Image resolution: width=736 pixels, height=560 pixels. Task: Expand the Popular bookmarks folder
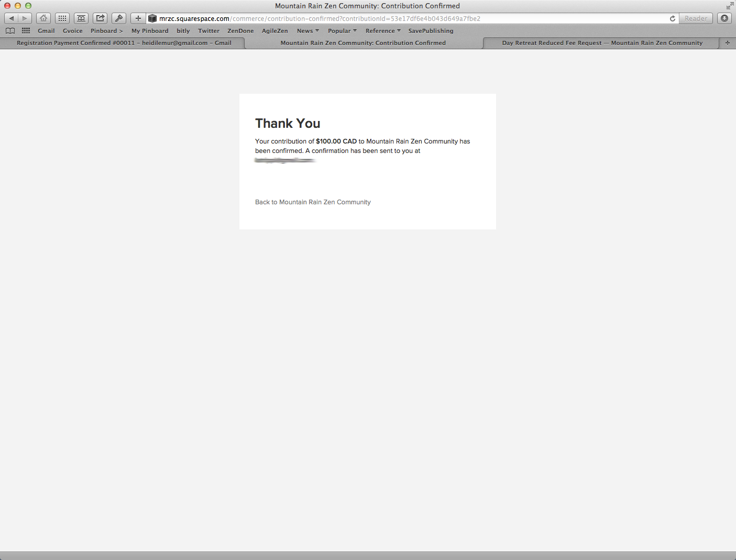pos(343,31)
